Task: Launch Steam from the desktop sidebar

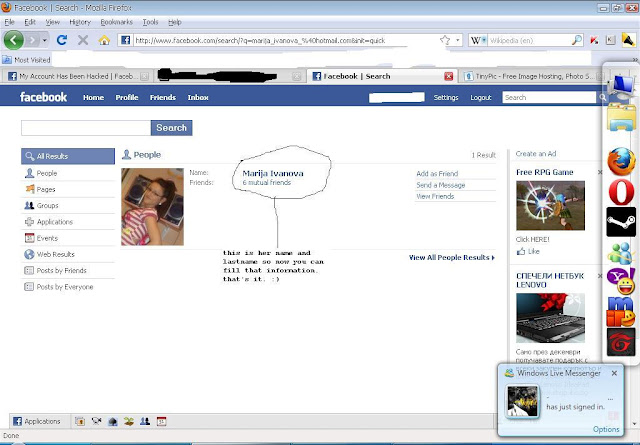Action: click(621, 222)
